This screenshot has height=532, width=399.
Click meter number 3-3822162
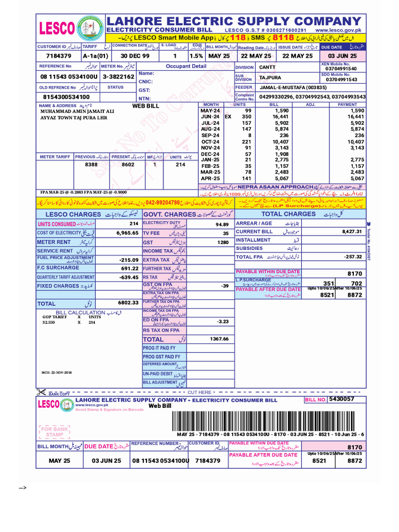(x=118, y=77)
